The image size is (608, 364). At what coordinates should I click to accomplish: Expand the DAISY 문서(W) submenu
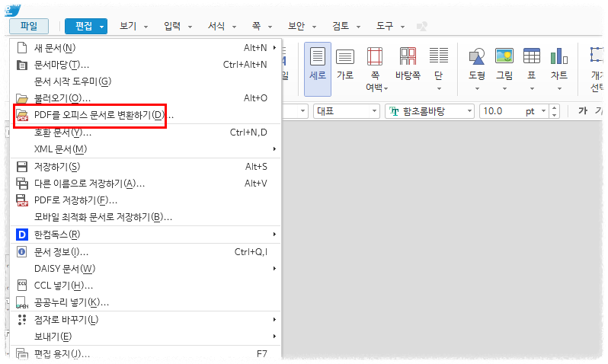[146, 269]
